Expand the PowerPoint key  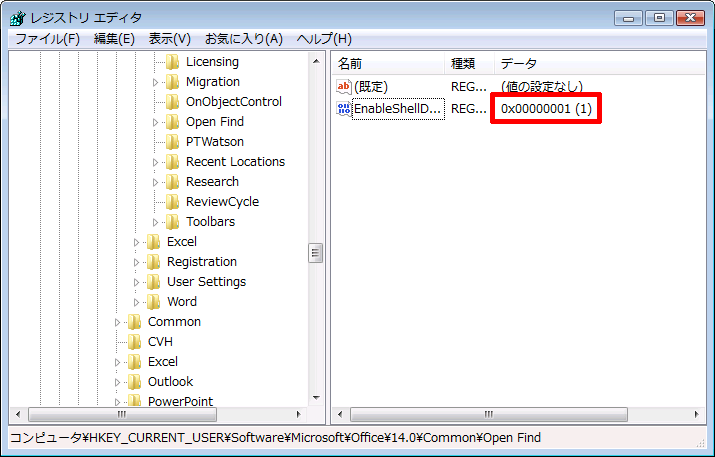click(117, 402)
